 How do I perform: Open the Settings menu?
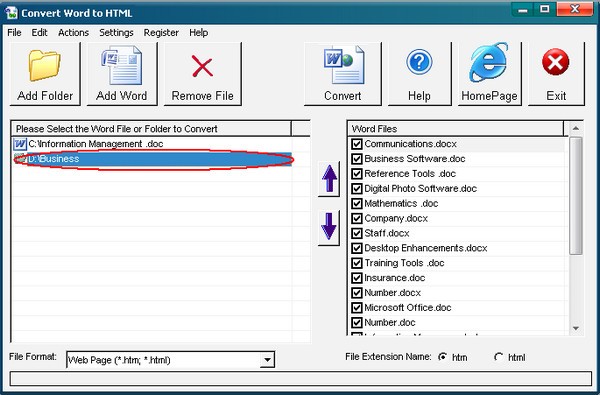pyautogui.click(x=116, y=33)
